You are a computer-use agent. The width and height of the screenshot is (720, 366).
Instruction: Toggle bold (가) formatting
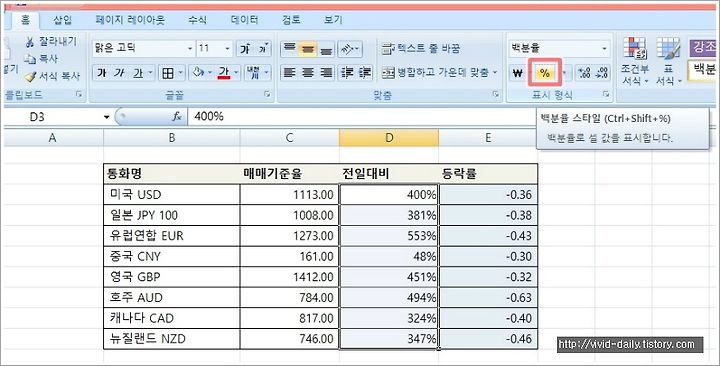(102, 73)
